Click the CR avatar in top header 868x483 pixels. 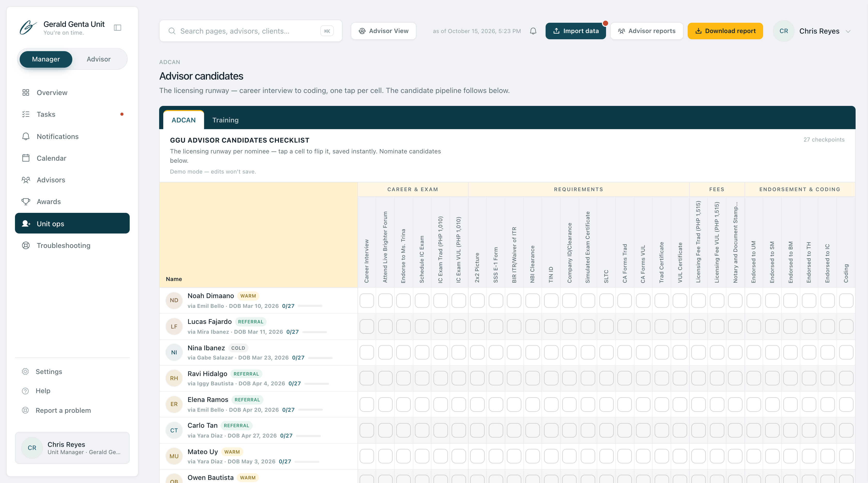(x=784, y=31)
